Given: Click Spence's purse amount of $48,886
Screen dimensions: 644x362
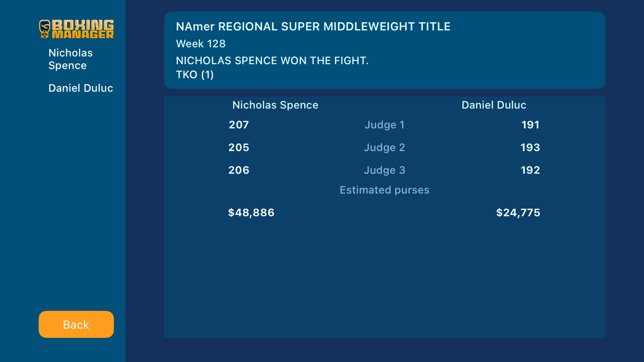Looking at the screenshot, I should 251,213.
